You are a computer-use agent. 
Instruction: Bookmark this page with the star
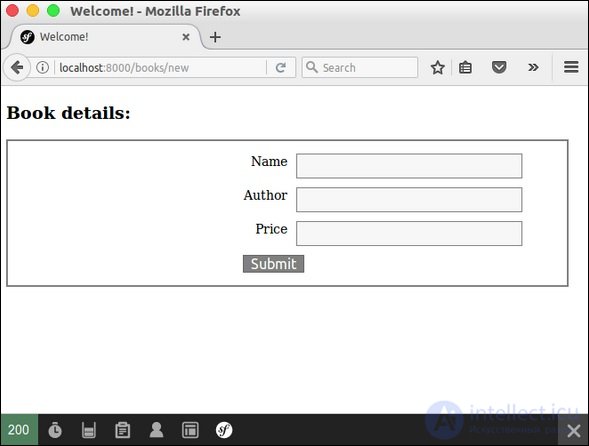(438, 68)
